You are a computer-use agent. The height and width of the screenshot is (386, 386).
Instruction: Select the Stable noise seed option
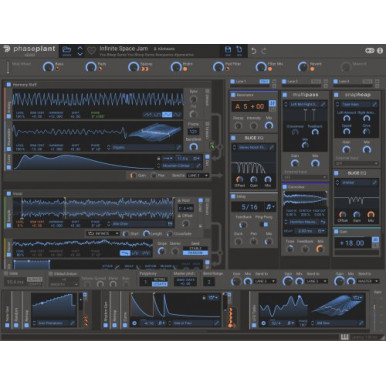[195, 248]
